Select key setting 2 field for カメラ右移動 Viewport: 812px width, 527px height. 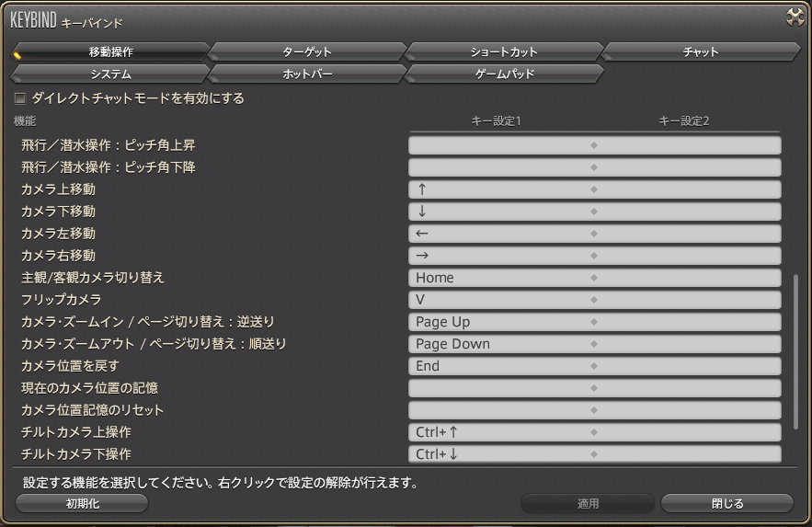pos(688,256)
